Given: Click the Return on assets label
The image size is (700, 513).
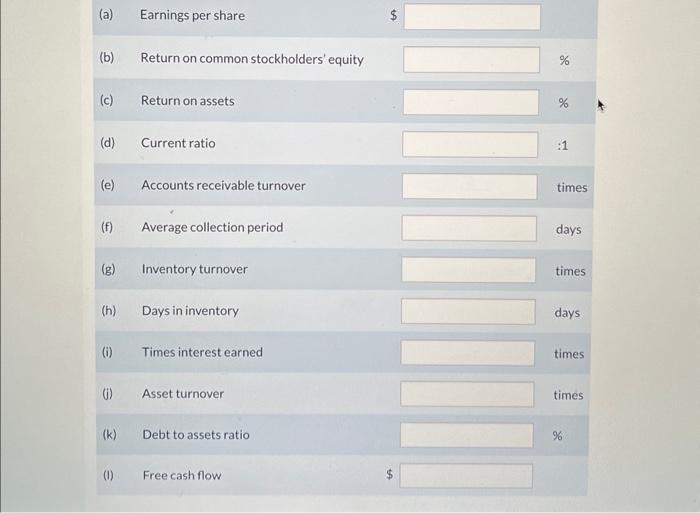Looking at the screenshot, I should 187,101.
